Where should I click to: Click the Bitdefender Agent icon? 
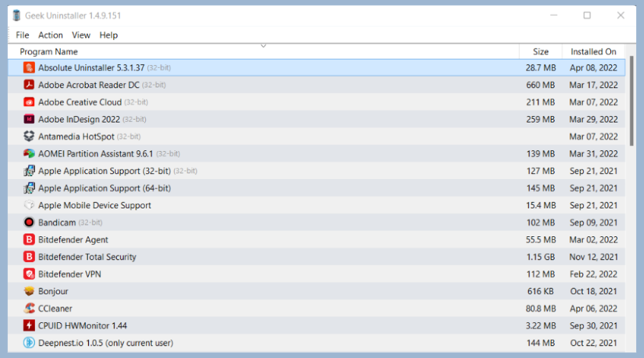tap(29, 240)
